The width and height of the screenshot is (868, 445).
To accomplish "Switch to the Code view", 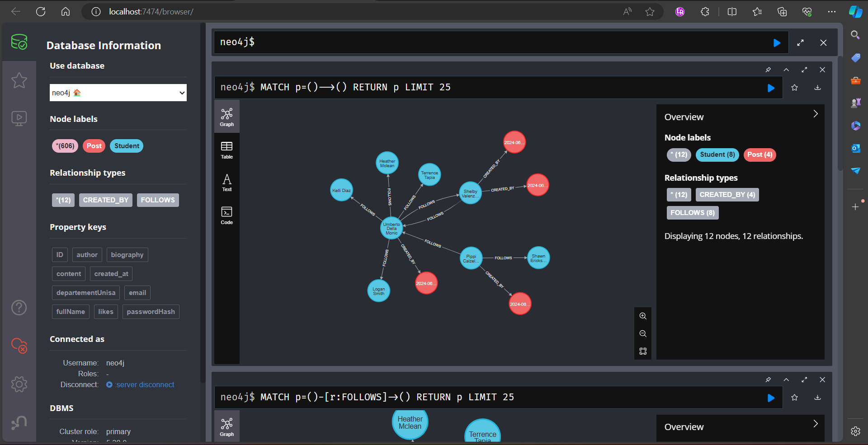I will (x=226, y=215).
